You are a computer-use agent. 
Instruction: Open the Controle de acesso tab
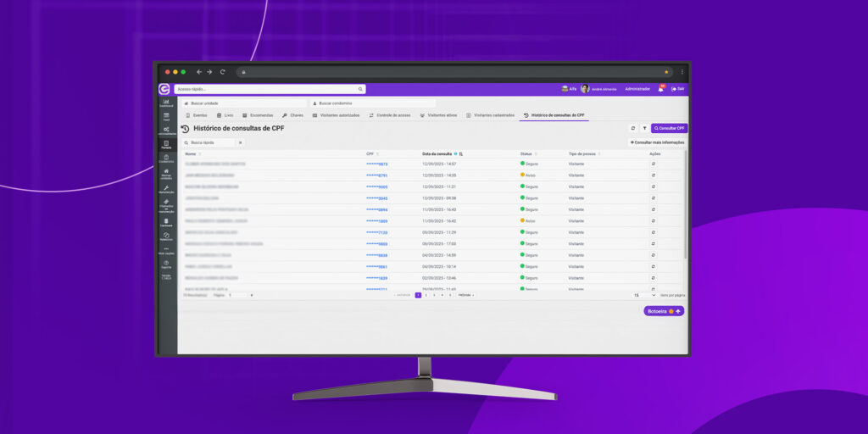(x=390, y=114)
